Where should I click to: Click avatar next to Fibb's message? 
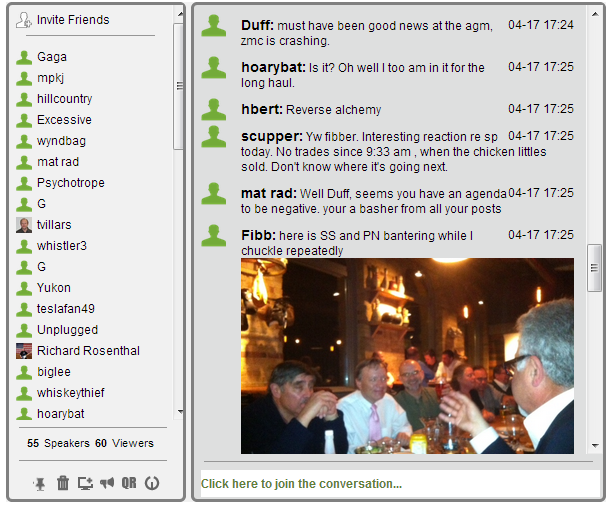coord(214,235)
